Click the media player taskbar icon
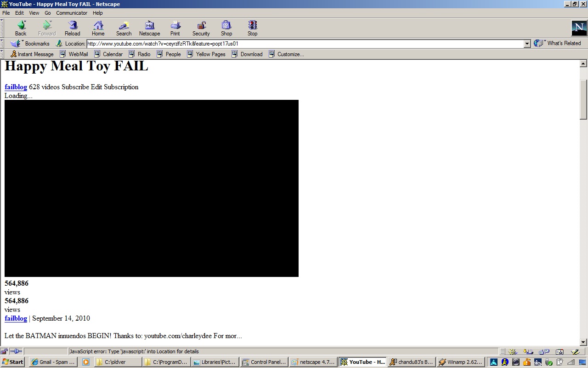The image size is (588, 368). tap(86, 362)
